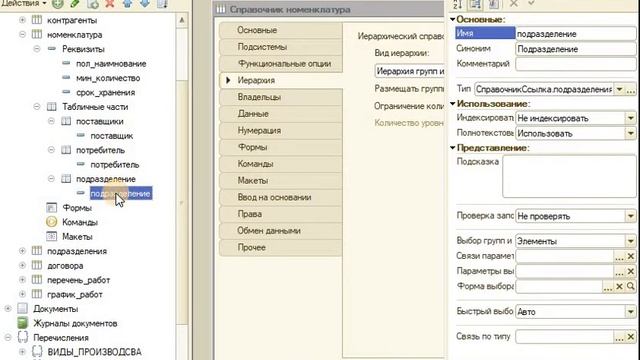Clear the Параметры выбора field with X
The image size is (640, 360).
(631, 271)
